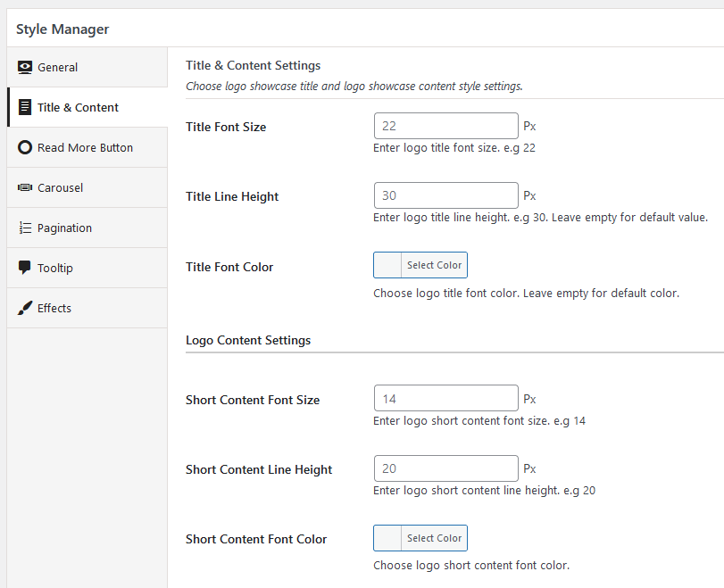Focus the Title Font Size input field
724x588 pixels.
(x=445, y=126)
